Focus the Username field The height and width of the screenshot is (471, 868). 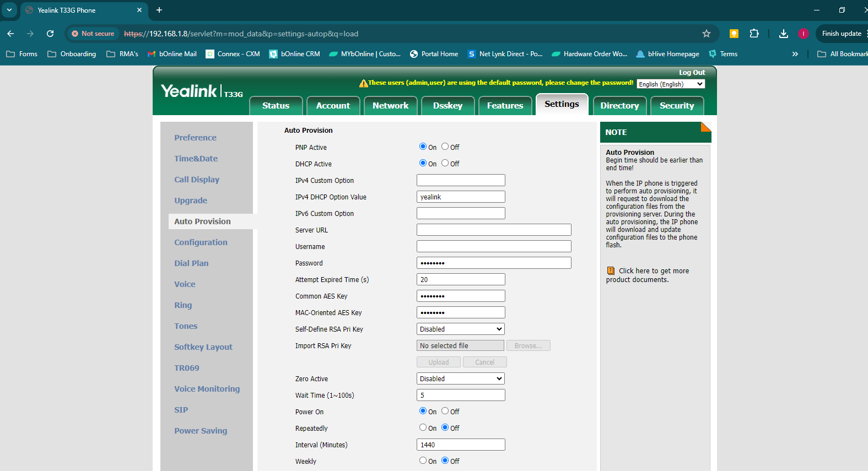[494, 246]
